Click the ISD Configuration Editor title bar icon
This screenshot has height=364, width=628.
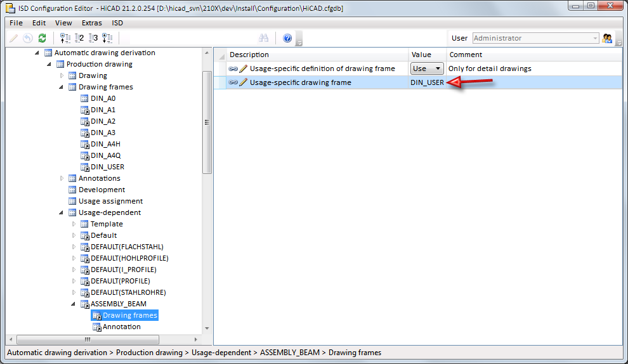10,8
